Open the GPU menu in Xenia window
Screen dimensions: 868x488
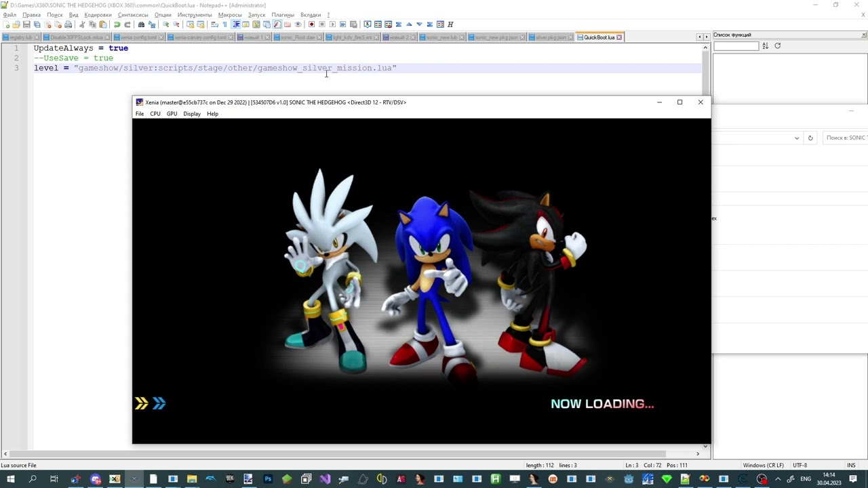point(172,114)
